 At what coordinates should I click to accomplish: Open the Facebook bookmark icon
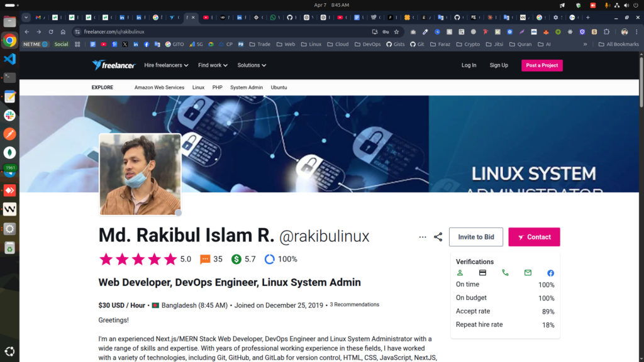(146, 44)
